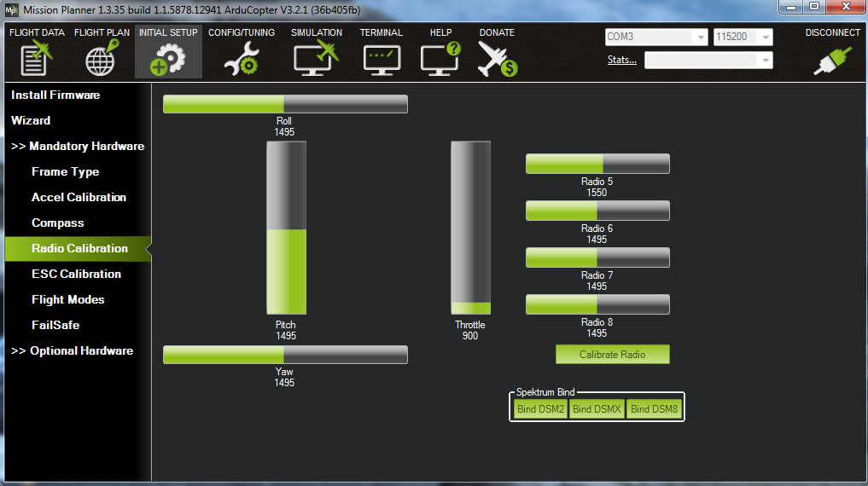Click the Calibrate Radio button
Screen dimensions: 868x486
click(x=612, y=355)
